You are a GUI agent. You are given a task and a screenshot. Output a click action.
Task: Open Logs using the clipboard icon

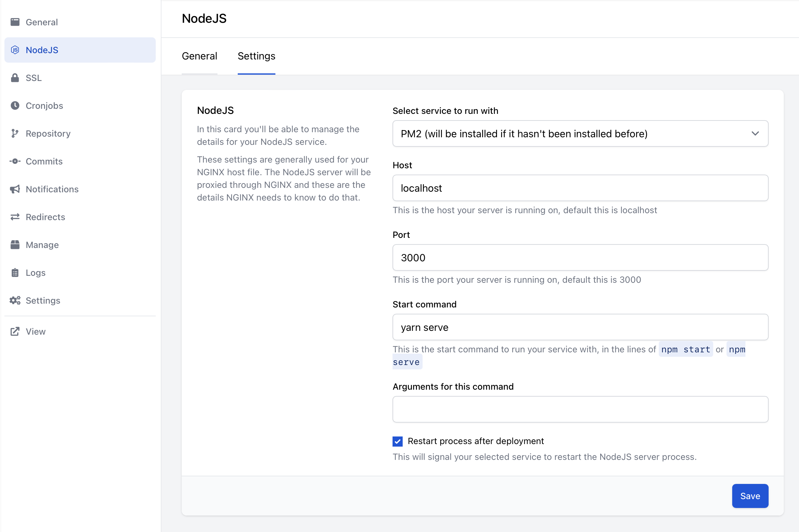click(x=15, y=272)
